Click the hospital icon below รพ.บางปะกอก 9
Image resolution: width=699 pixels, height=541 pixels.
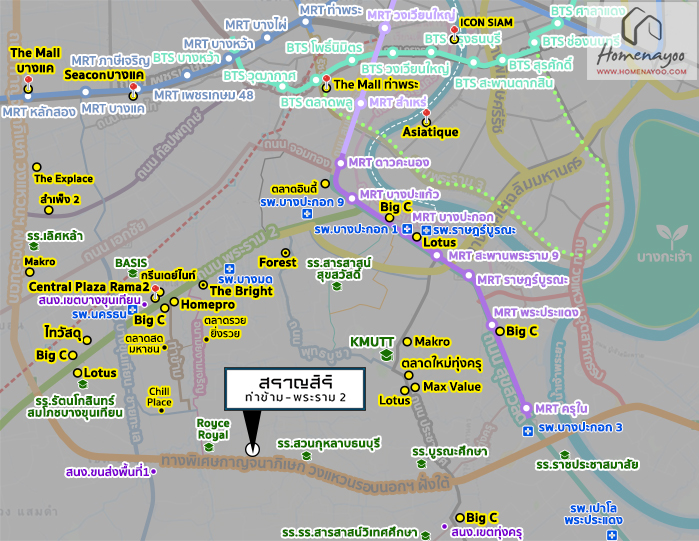point(307,214)
